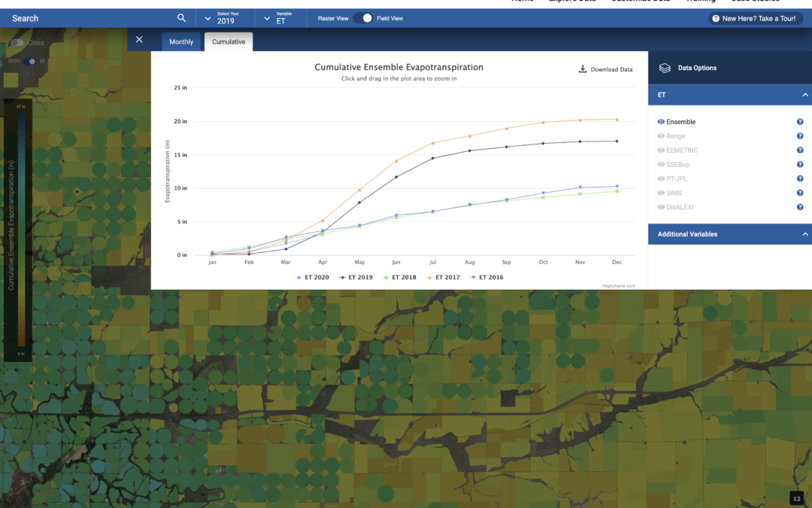The image size is (812, 508).
Task: Collapse the Additional Variables section
Action: point(804,234)
